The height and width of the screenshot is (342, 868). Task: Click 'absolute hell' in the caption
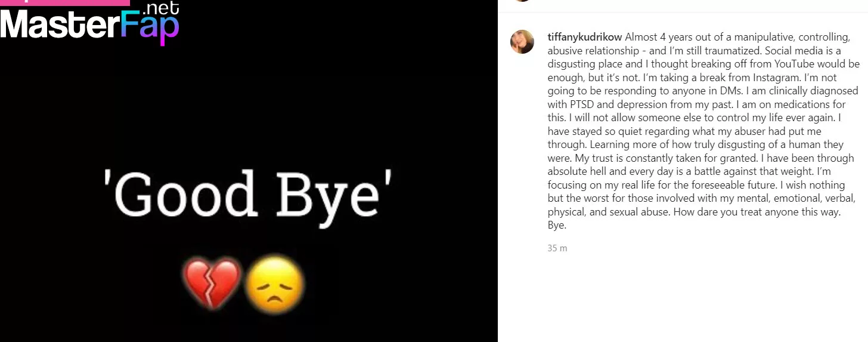[x=575, y=172]
